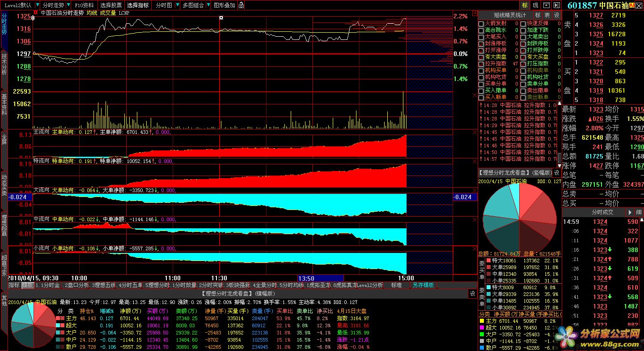Click the red gear icon before 中国石油分时走势

tap(35, 13)
